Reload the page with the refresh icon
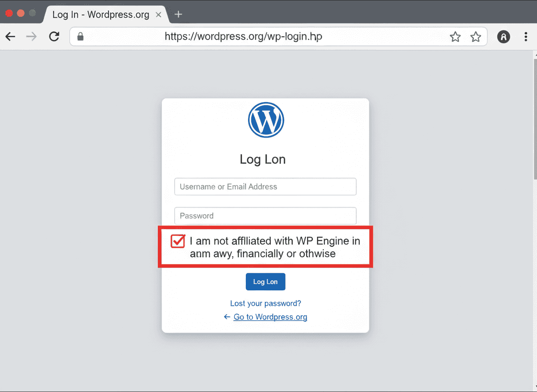Viewport: 537px width, 392px height. (54, 36)
